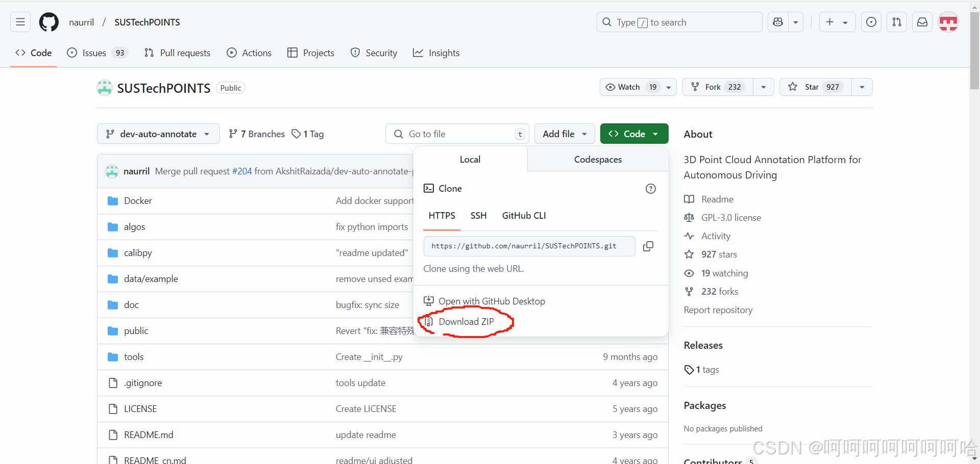Open the Readme link in About
The image size is (980, 464).
coord(717,199)
